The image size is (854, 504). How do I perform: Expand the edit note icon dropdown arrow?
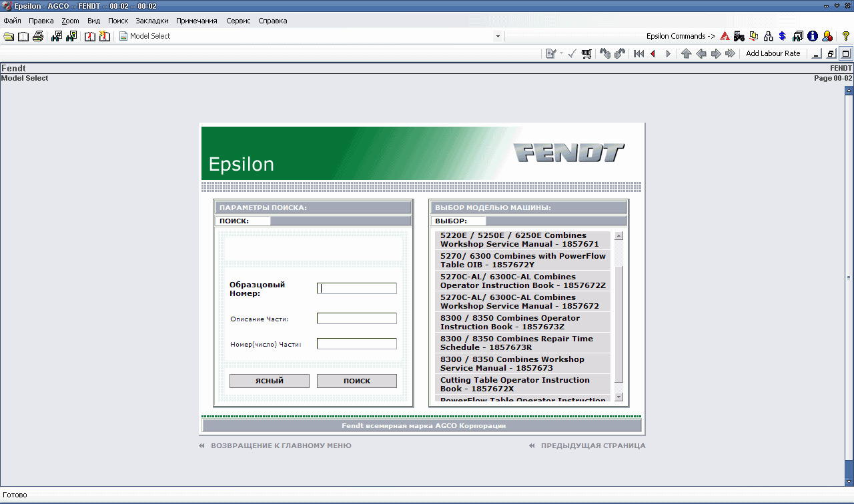(x=560, y=53)
